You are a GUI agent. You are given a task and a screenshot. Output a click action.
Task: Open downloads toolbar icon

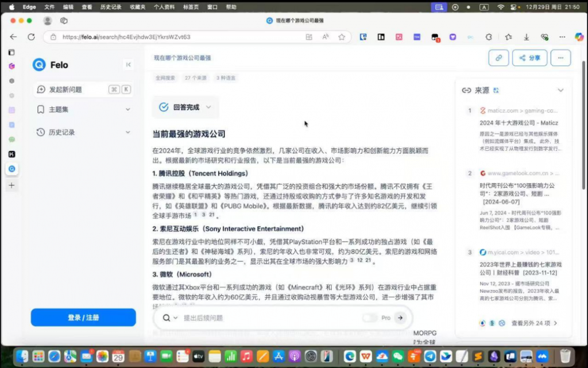527,37
